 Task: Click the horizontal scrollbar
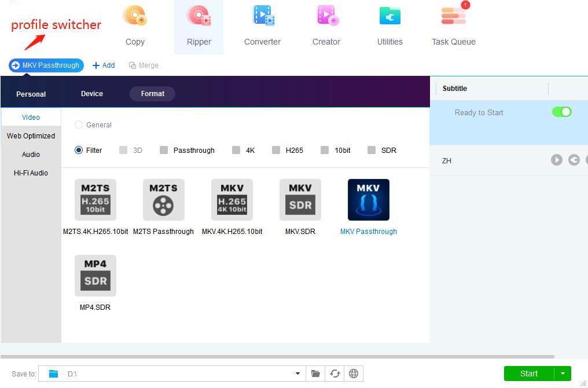[x=277, y=357]
